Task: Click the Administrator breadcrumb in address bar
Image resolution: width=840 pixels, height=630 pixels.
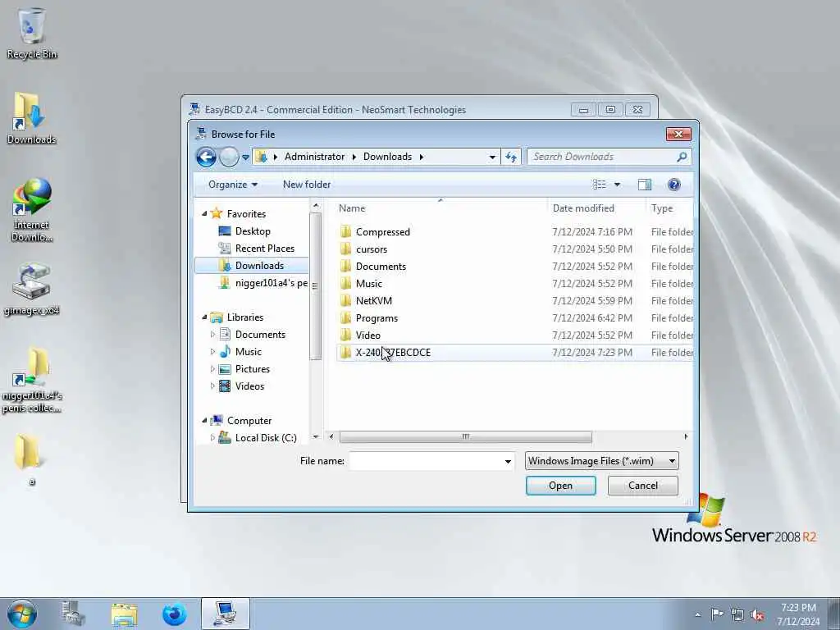Action: [x=314, y=157]
